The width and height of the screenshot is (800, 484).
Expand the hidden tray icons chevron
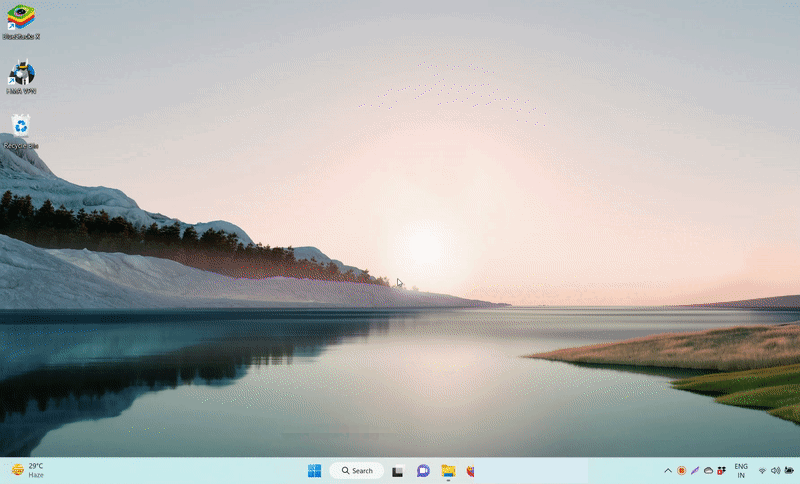point(668,471)
